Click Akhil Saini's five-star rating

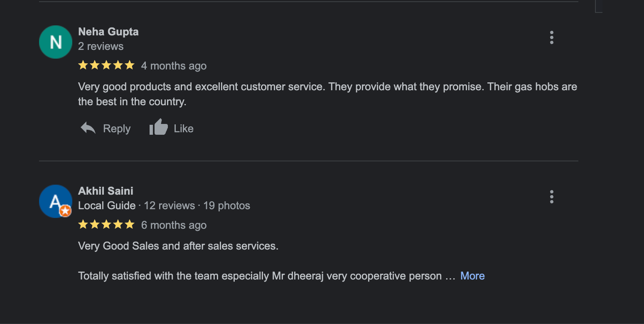(x=106, y=225)
